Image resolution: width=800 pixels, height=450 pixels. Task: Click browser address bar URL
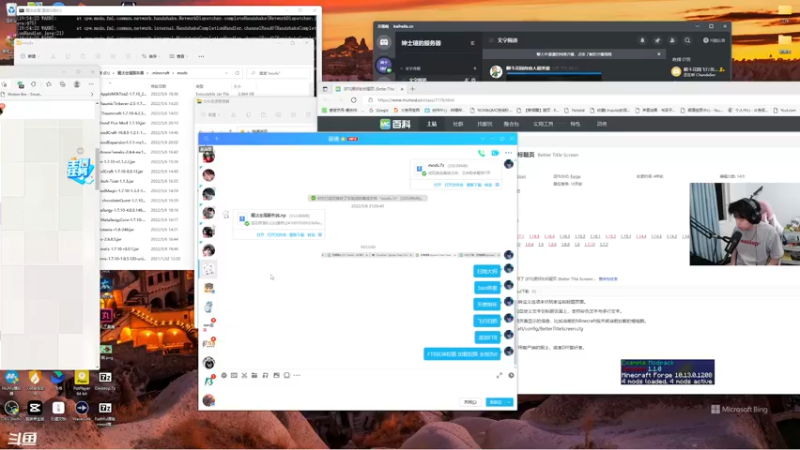click(x=416, y=100)
